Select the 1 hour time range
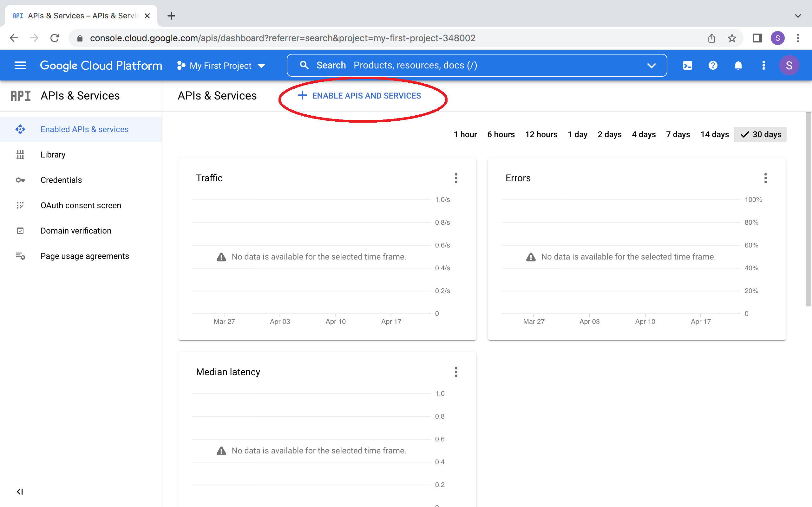The width and height of the screenshot is (812, 507). pyautogui.click(x=465, y=134)
